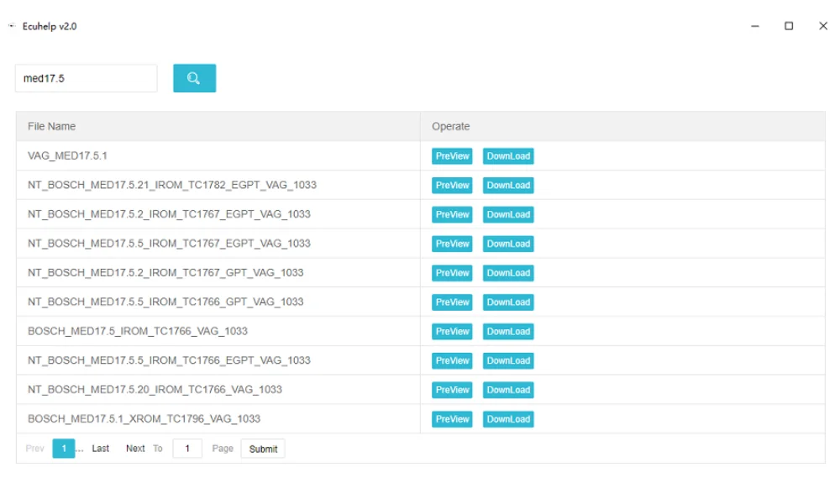Screen dimensions: 840x504
Task: Select NT_BOSCH_MED17.5.2_IROM_TC1767_EGPT_VAG_1033 name
Action: point(169,214)
